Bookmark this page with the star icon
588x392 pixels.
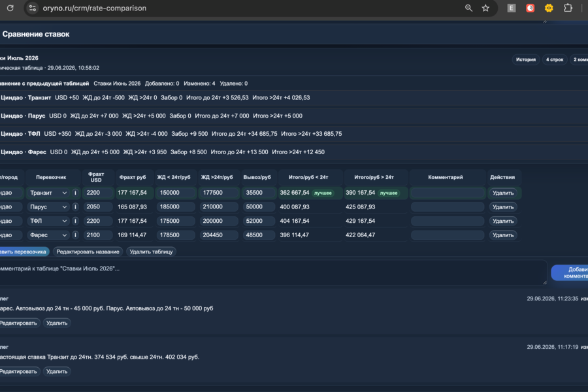(x=485, y=8)
